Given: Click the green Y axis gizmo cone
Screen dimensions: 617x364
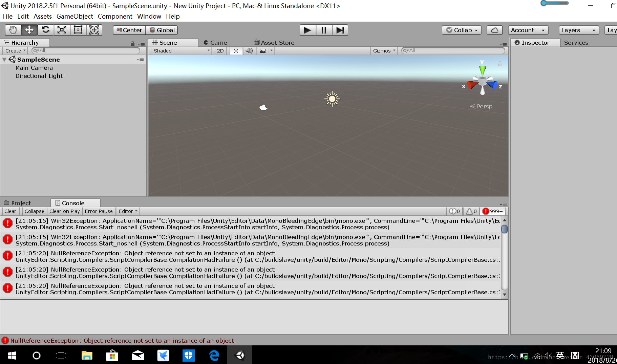Looking at the screenshot, I should 483,70.
